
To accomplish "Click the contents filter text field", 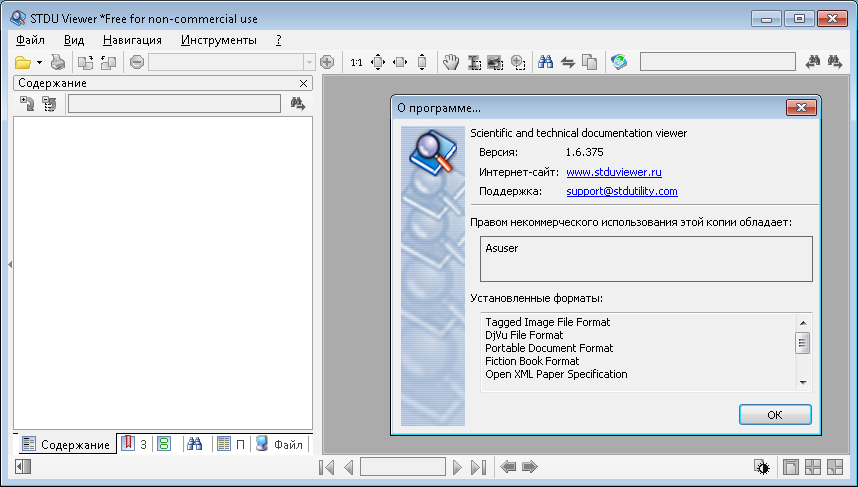I will (x=174, y=103).
